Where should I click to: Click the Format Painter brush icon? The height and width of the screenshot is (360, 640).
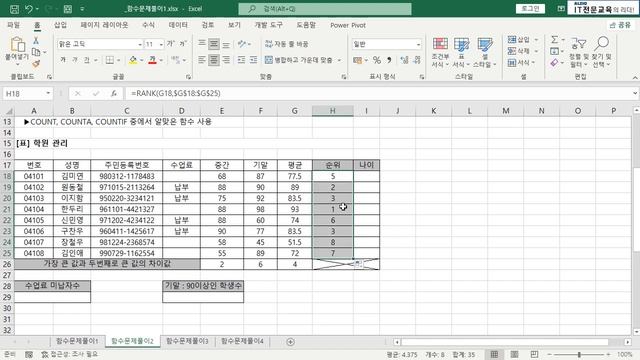tap(36, 63)
